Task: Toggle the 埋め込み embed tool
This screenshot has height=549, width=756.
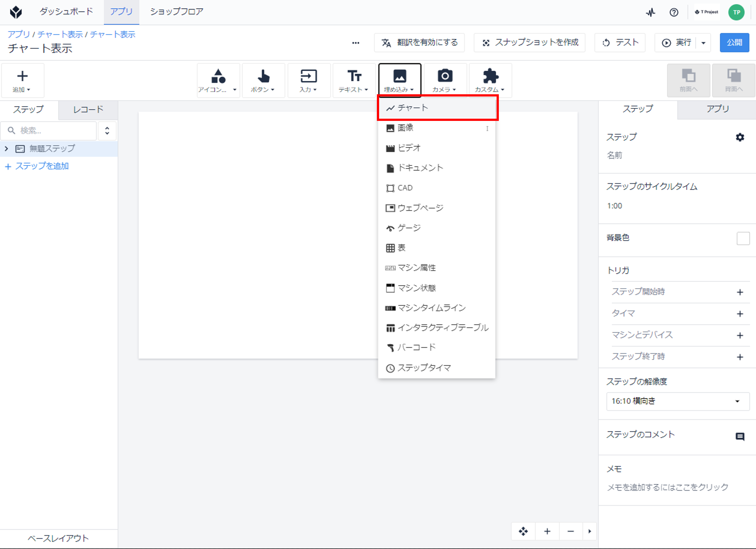Action: (x=399, y=80)
